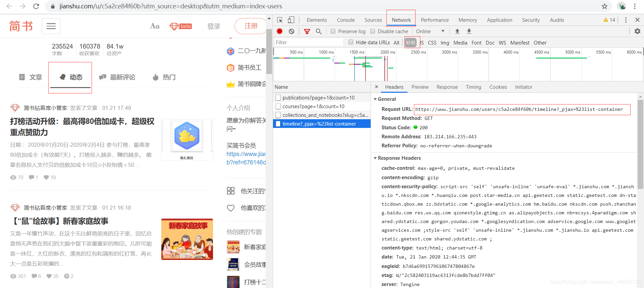Image resolution: width=644 pixels, height=288 pixels.
Task: Click the Name column header
Action: [322, 87]
